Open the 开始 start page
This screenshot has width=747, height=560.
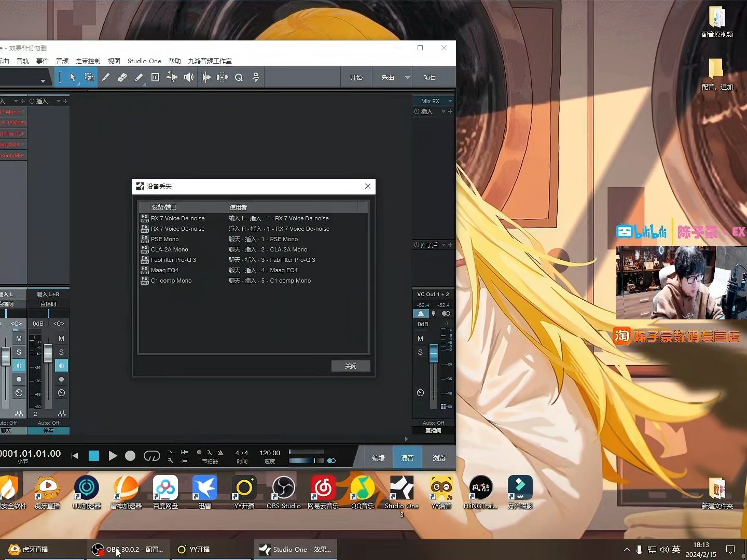356,77
